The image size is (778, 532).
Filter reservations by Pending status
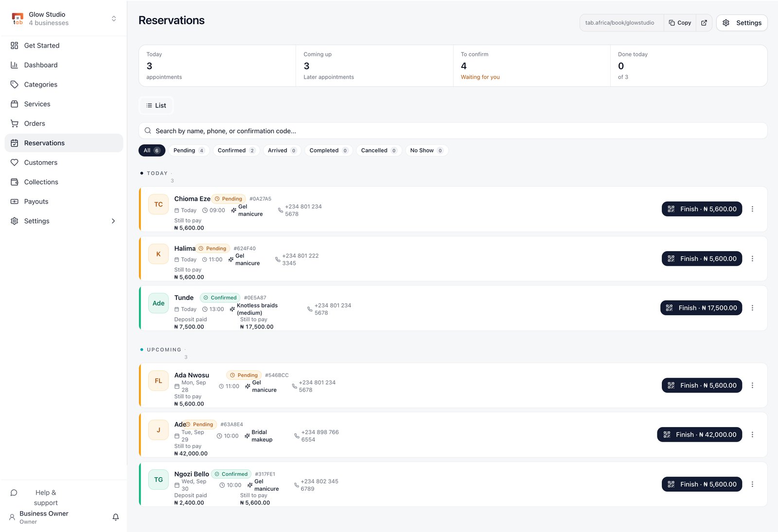coord(189,151)
